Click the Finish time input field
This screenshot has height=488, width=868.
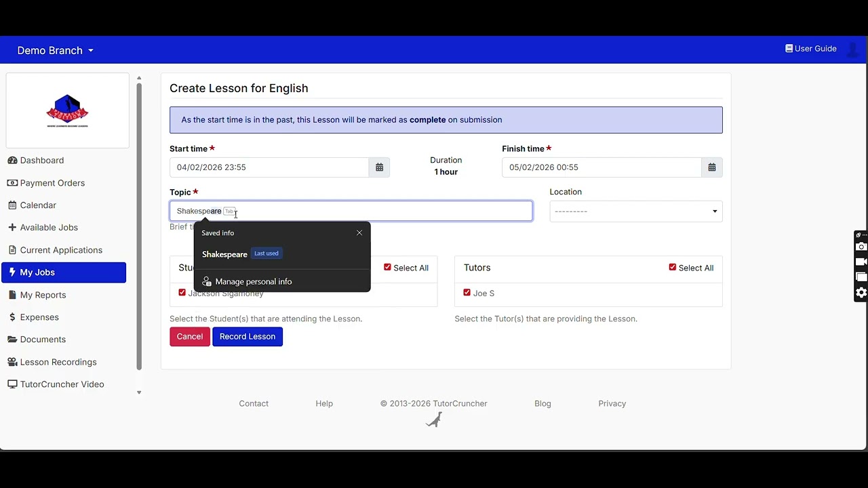[601, 167]
